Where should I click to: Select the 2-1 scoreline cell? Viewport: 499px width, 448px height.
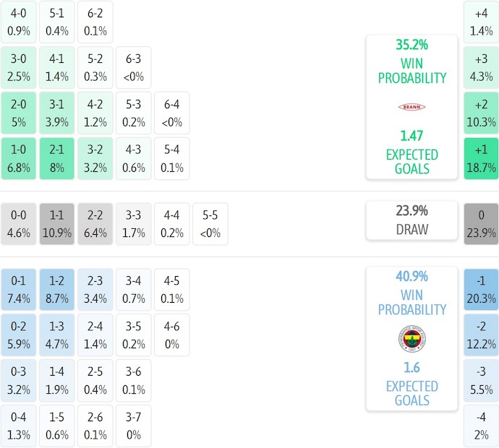point(57,159)
